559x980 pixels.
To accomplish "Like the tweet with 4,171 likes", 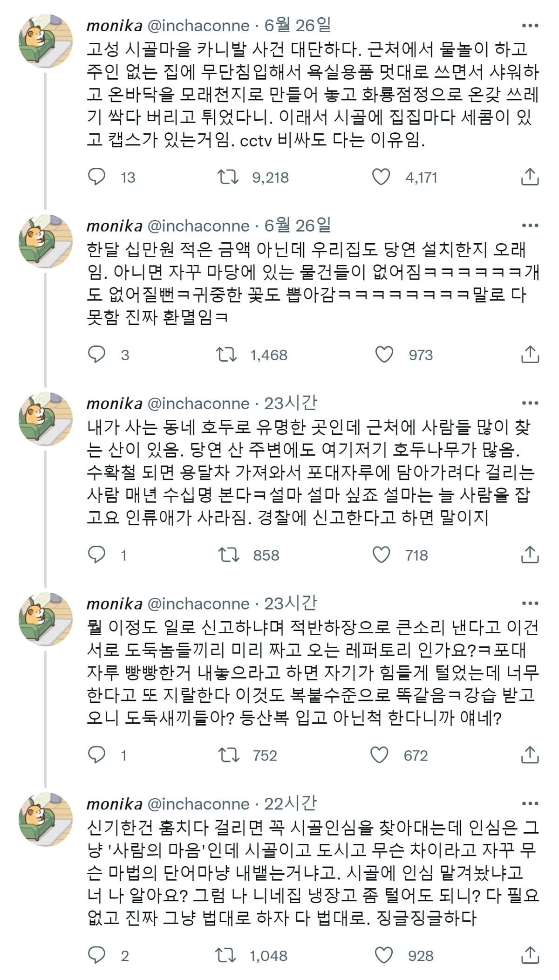I will (x=382, y=177).
